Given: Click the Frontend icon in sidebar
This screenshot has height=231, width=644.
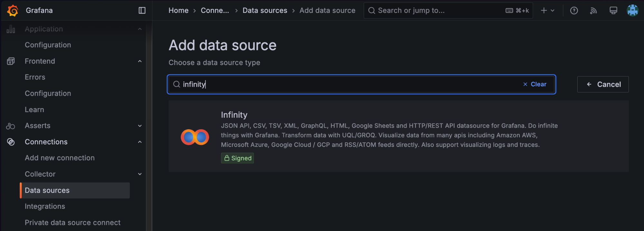Looking at the screenshot, I should 11,61.
